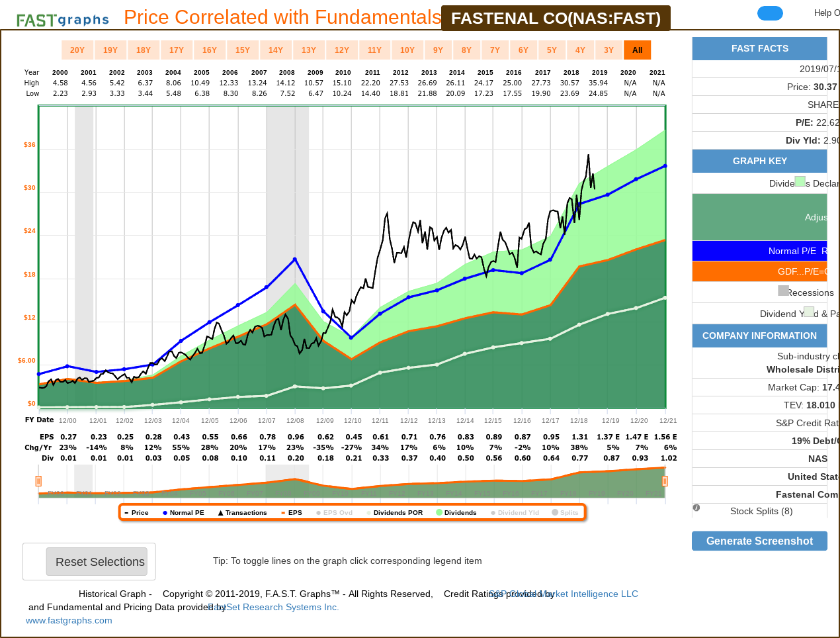Select the All time range tab
Screen dimensions: 840x638
tap(637, 50)
